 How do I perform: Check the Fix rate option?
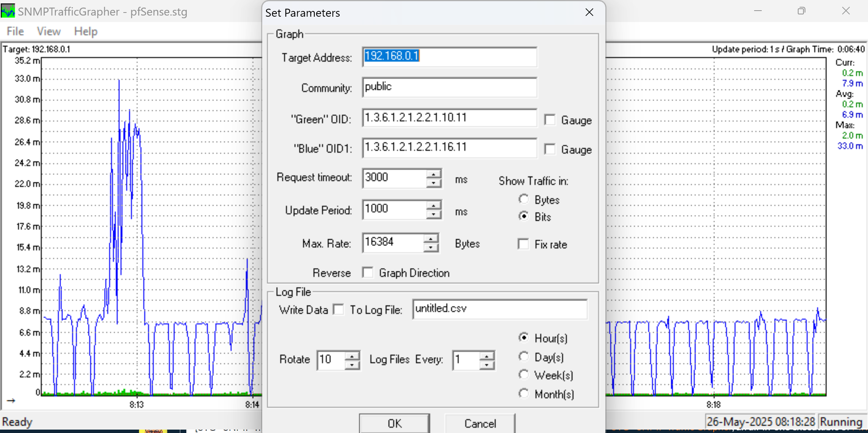click(x=523, y=244)
